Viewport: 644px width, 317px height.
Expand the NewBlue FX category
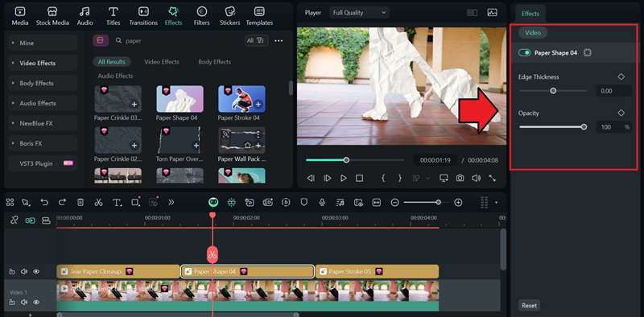(x=43, y=123)
